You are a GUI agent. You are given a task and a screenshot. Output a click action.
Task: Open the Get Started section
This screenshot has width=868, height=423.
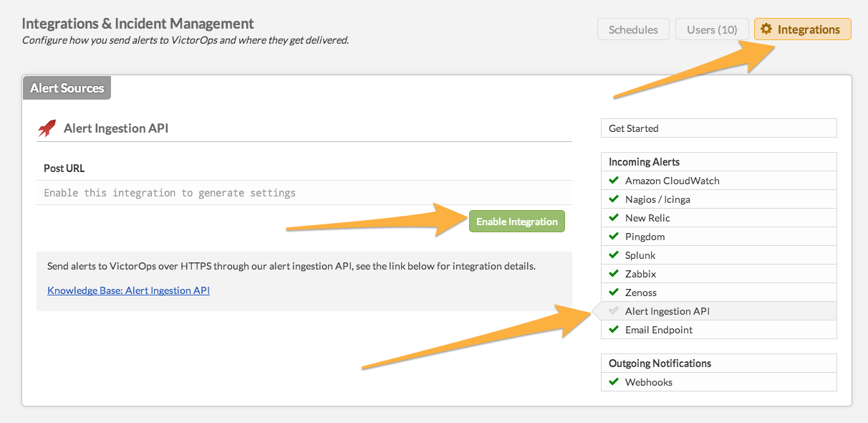pyautogui.click(x=634, y=128)
